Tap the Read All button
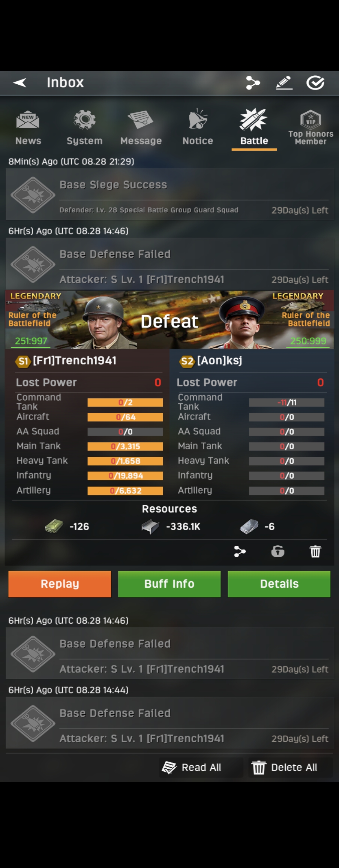The width and height of the screenshot is (339, 868). [192, 767]
